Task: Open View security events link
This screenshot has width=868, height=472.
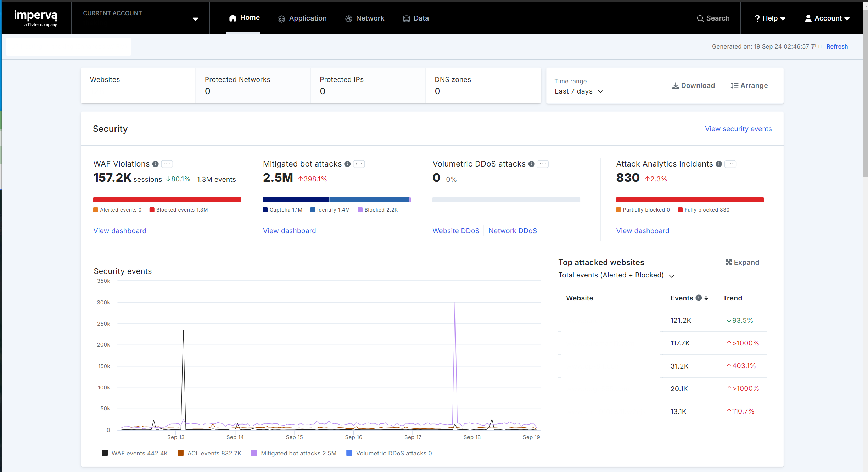Action: click(x=738, y=129)
